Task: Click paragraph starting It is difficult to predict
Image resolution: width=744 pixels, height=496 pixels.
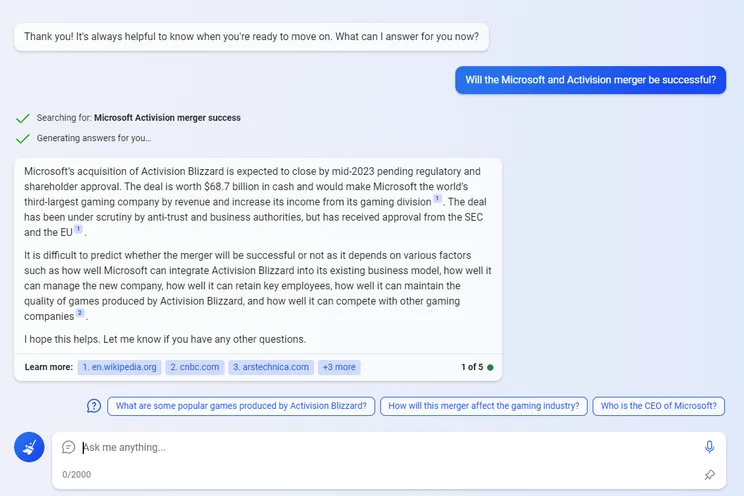Action: coord(258,286)
